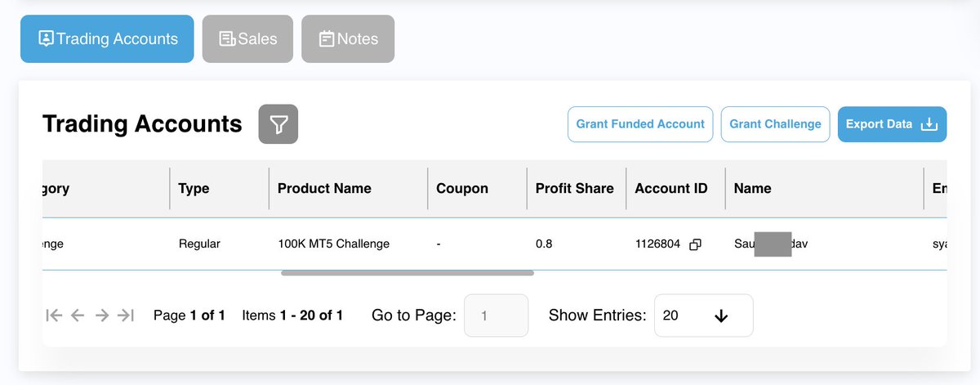This screenshot has width=980, height=385.
Task: Open the Show Entries dropdown
Action: pos(704,316)
